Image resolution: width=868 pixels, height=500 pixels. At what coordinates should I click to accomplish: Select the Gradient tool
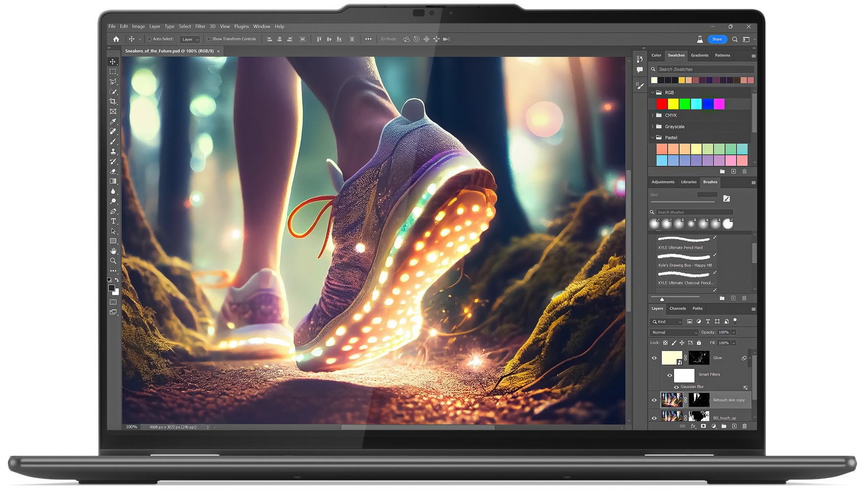coord(113,181)
